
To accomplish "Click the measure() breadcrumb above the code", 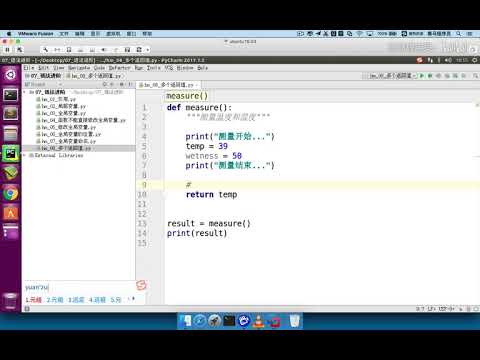I will click(187, 96).
